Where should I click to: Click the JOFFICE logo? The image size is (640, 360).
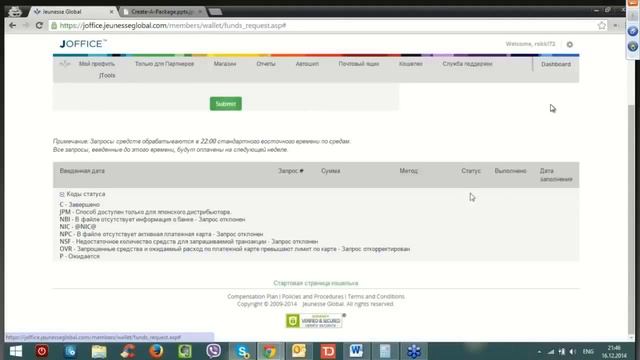[83, 44]
